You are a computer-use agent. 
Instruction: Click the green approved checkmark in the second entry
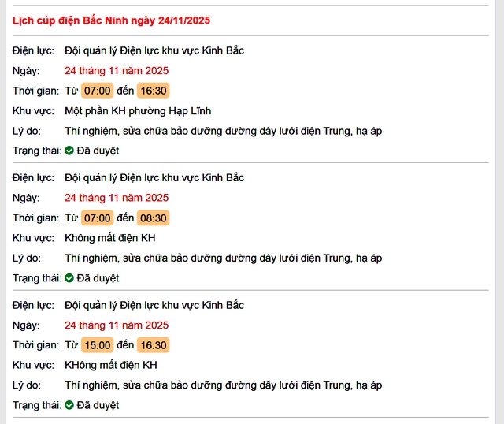(69, 278)
